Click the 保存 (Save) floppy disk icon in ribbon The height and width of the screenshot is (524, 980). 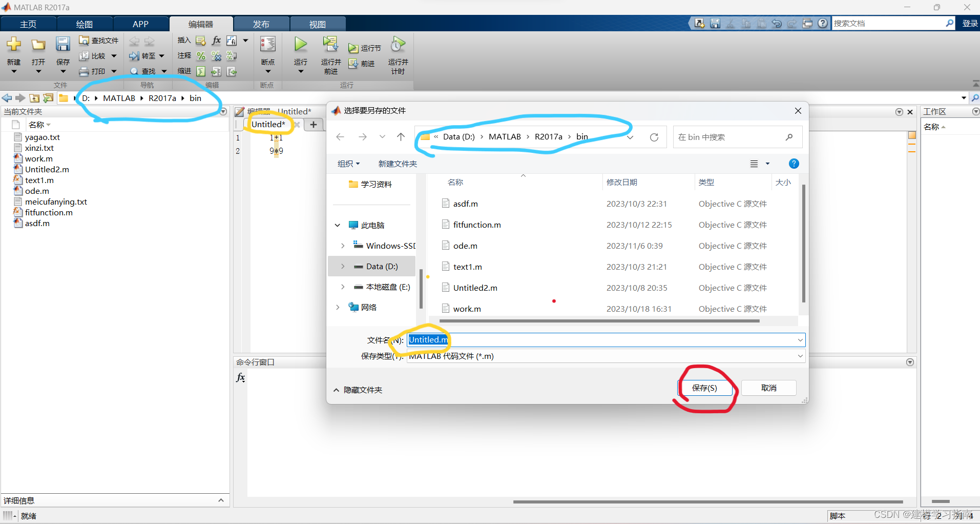(x=62, y=45)
